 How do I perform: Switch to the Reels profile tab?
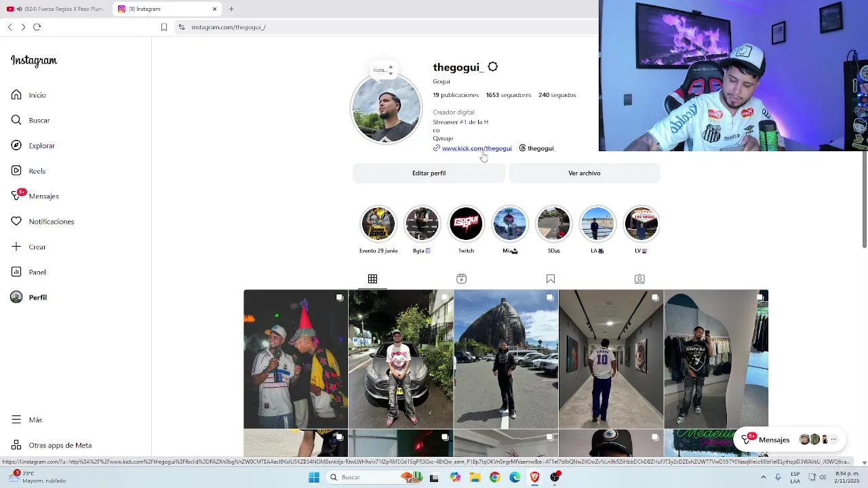coord(461,279)
